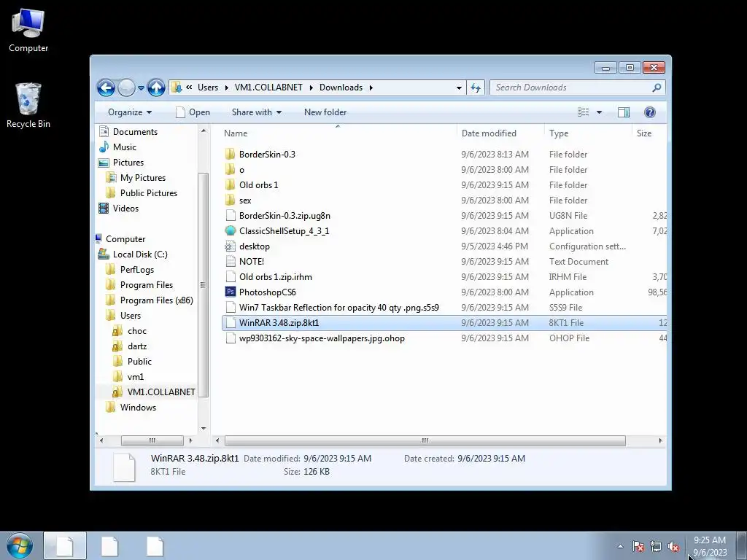Select the Windows folder in sidebar
This screenshot has width=747, height=560.
(138, 407)
